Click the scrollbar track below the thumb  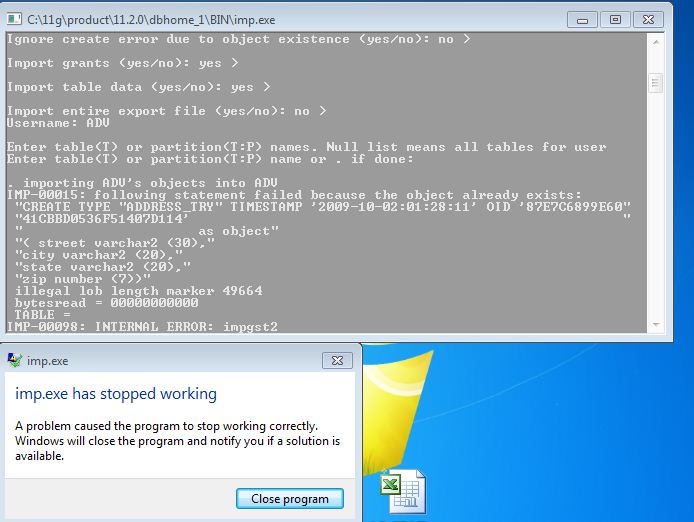tap(656, 204)
